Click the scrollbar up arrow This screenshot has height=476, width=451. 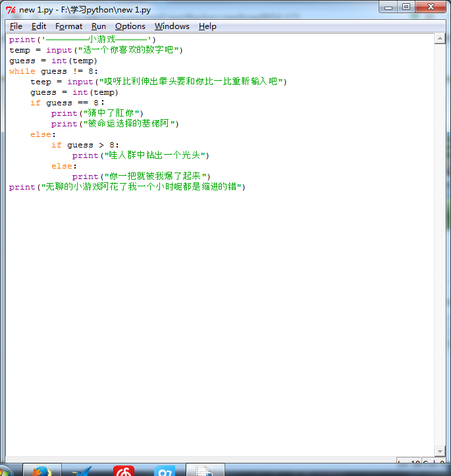(x=440, y=39)
